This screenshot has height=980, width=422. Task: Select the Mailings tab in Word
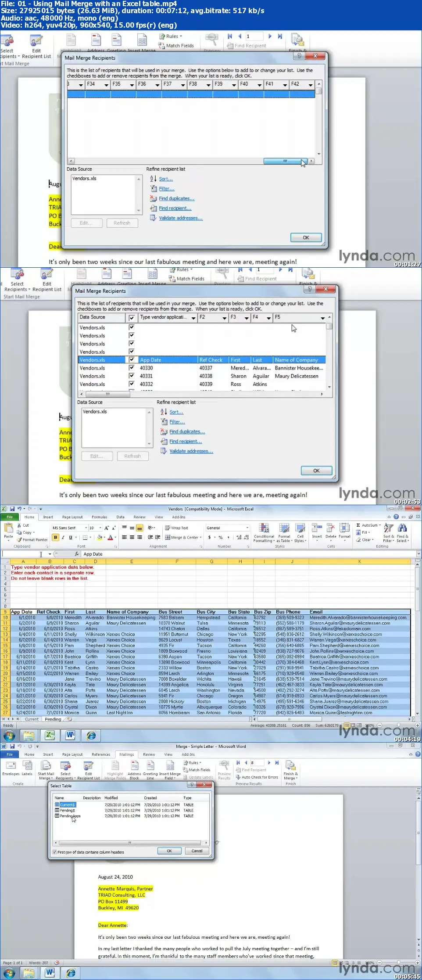point(127,754)
